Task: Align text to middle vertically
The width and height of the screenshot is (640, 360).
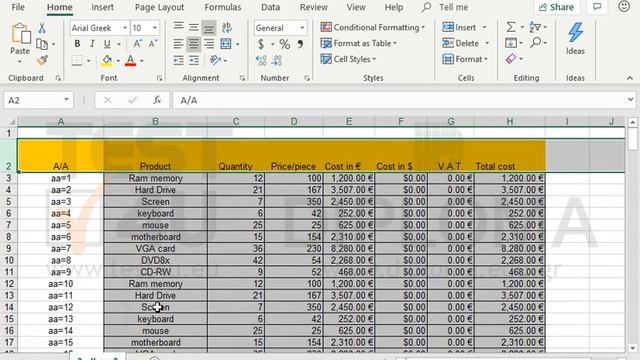Action: 193,27
